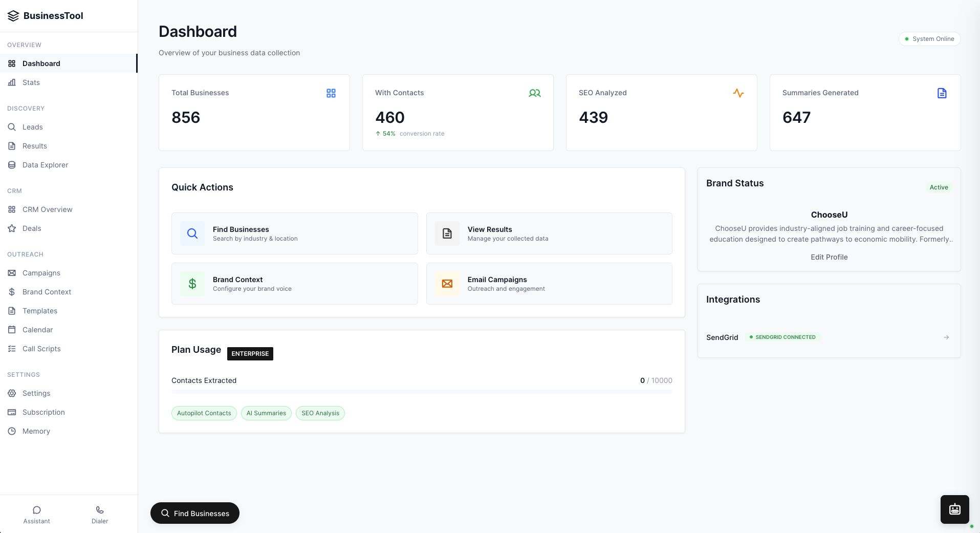980x533 pixels.
Task: Open Data Explorer from the sidebar icon
Action: tap(12, 165)
